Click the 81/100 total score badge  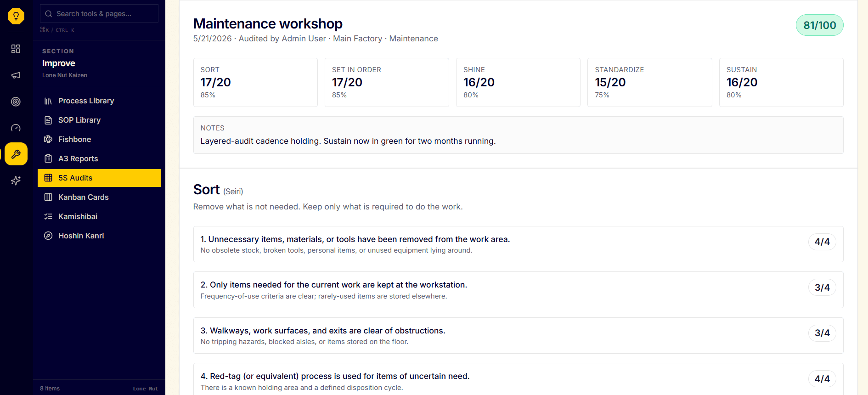819,25
